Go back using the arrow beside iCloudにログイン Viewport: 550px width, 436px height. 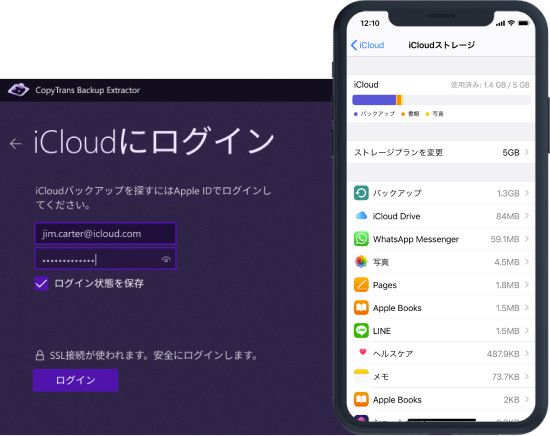[x=15, y=143]
